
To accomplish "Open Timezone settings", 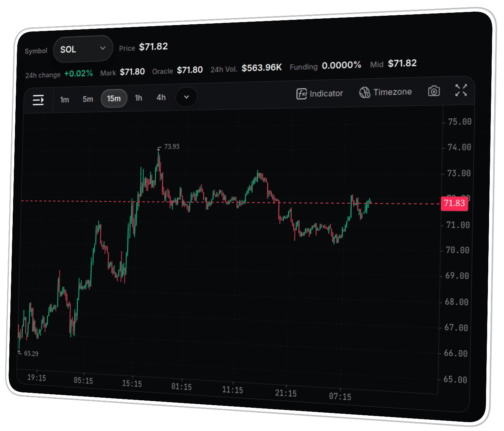I will tap(385, 92).
